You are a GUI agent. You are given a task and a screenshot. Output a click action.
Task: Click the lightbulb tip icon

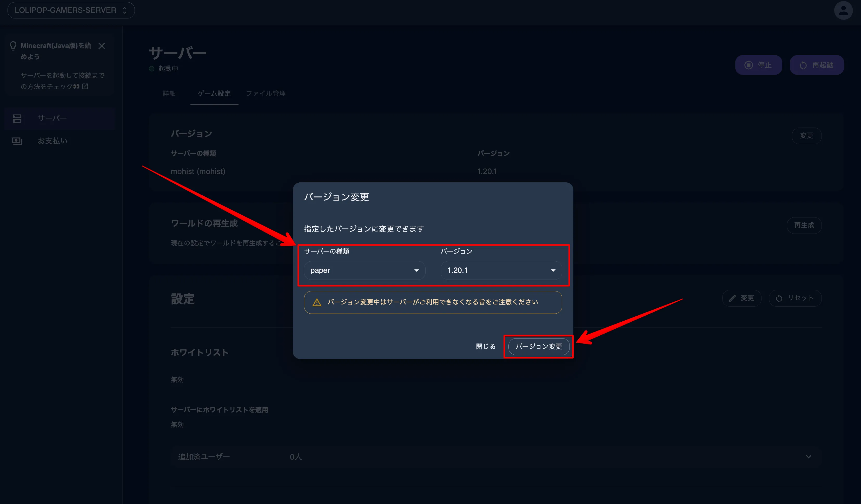pos(13,46)
